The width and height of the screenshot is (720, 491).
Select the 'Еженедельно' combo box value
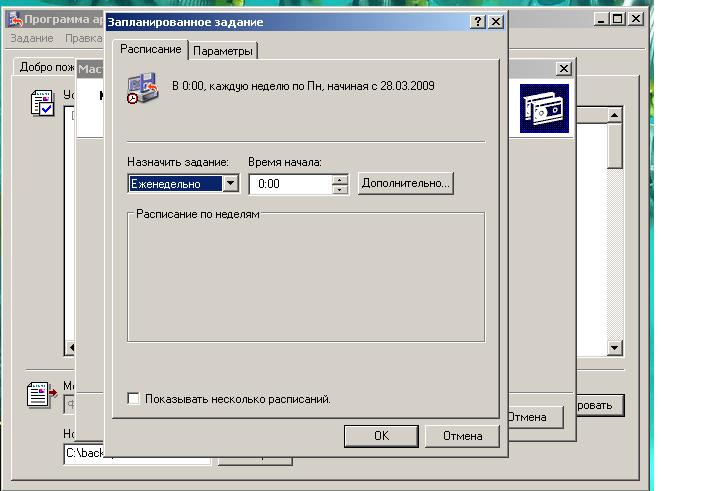175,184
